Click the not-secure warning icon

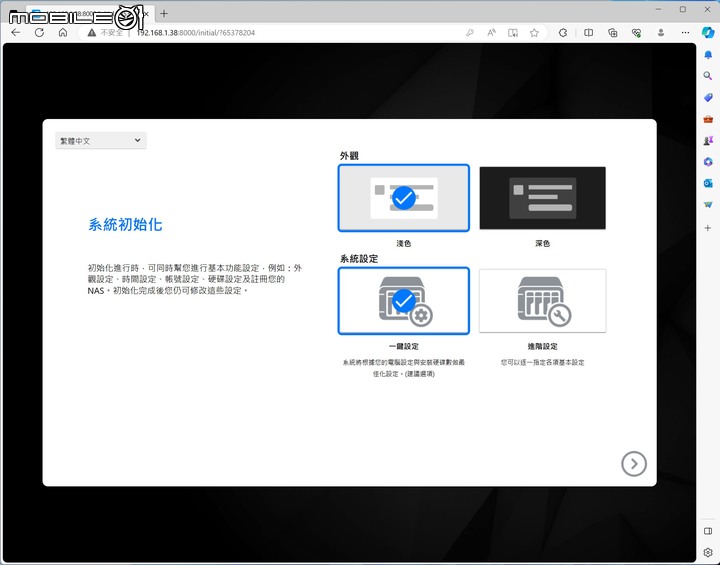click(92, 33)
